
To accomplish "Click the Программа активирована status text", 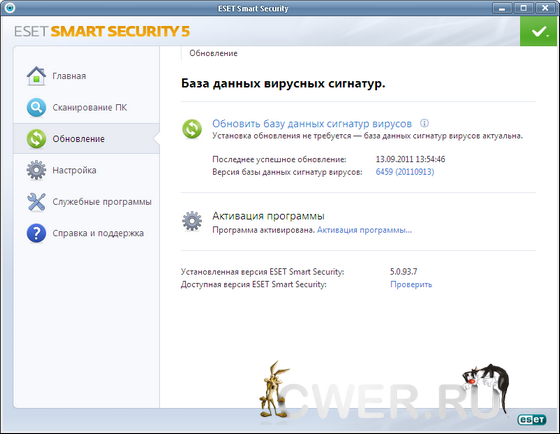I will pyautogui.click(x=264, y=230).
